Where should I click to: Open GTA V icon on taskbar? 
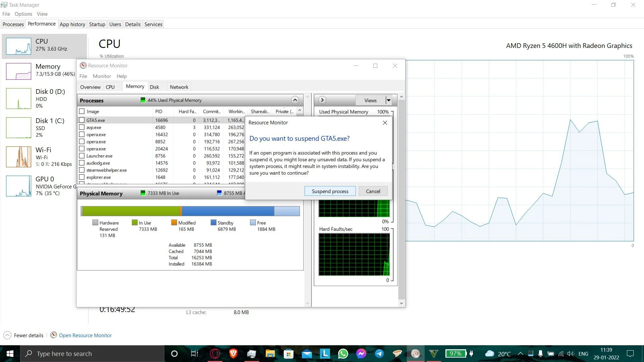[434, 354]
